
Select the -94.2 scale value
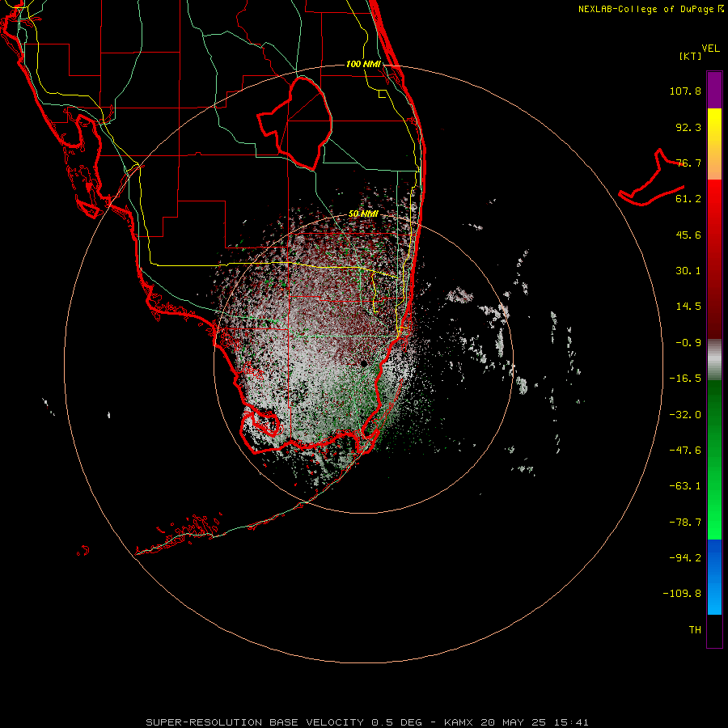[685, 557]
